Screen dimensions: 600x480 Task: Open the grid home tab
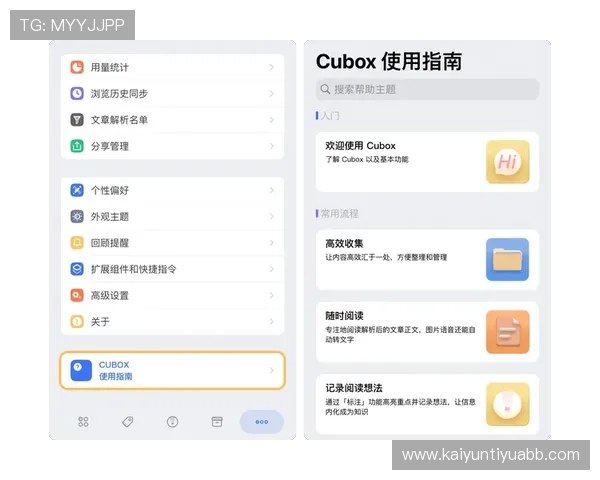83,422
